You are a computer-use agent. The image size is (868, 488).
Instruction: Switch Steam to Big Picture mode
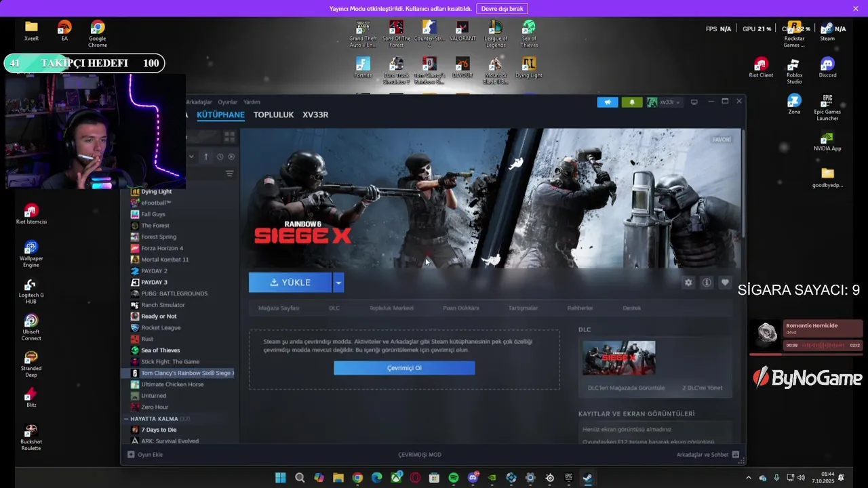click(694, 102)
